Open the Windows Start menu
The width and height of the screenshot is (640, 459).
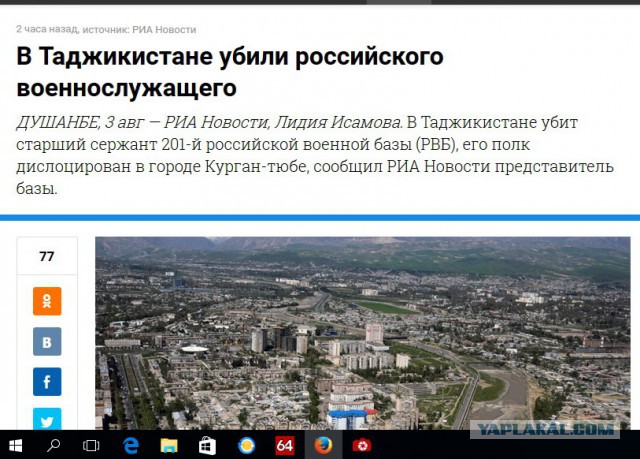pos(15,445)
